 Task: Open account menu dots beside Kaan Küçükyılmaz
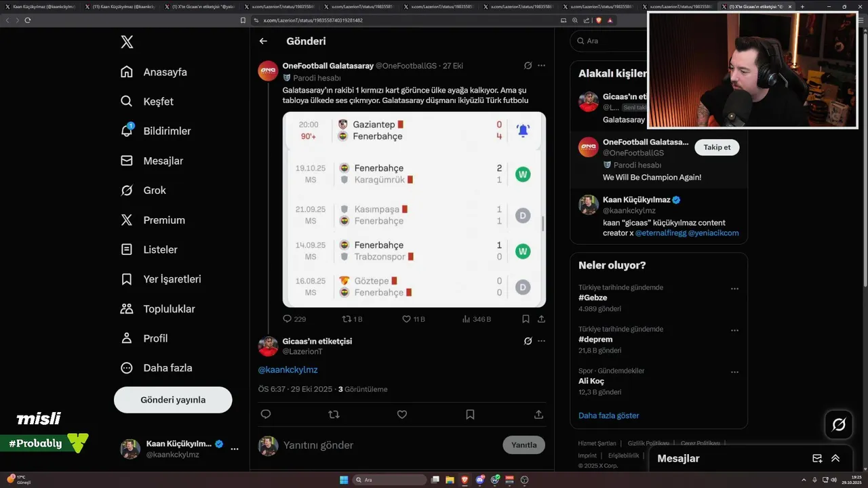pyautogui.click(x=235, y=449)
